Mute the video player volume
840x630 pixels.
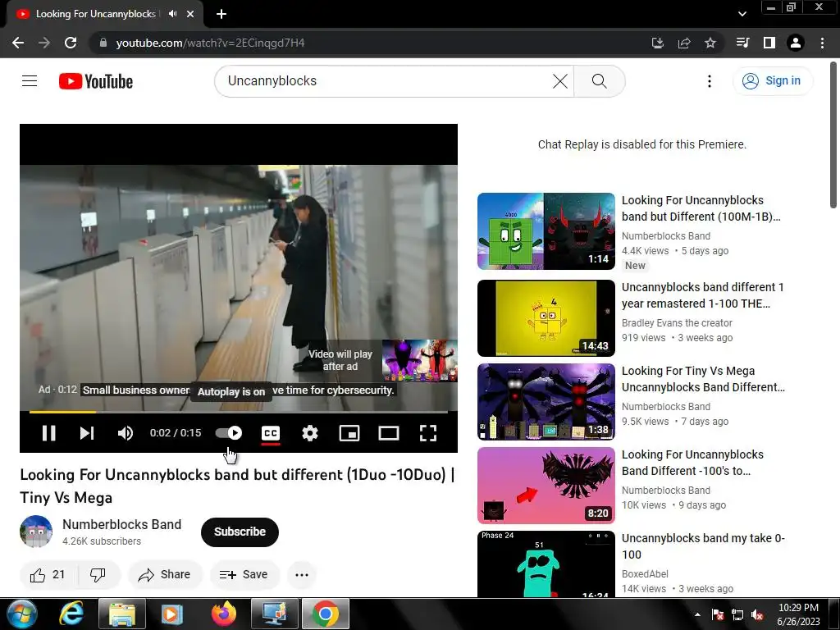coord(125,433)
